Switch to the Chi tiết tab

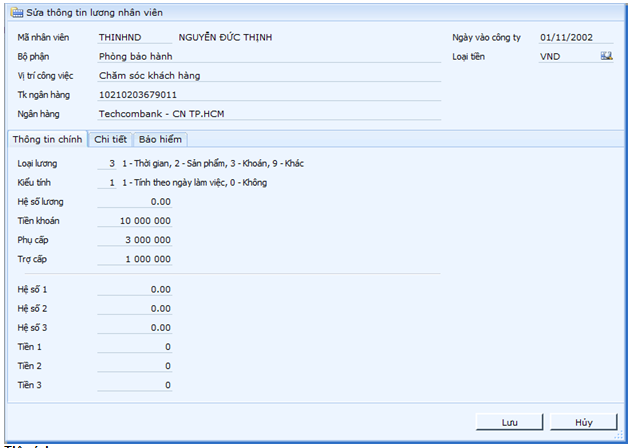pos(110,139)
